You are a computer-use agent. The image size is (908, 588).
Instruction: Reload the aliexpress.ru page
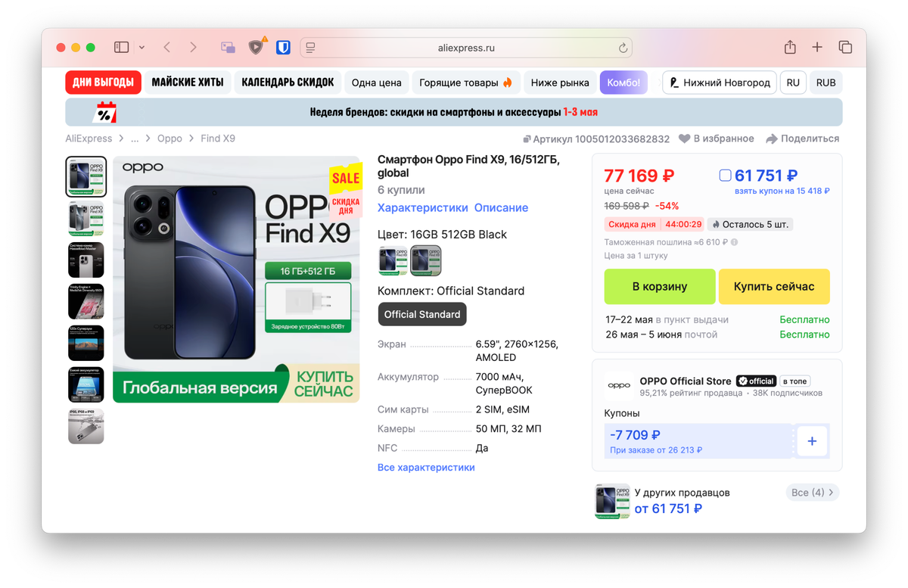[x=623, y=48]
